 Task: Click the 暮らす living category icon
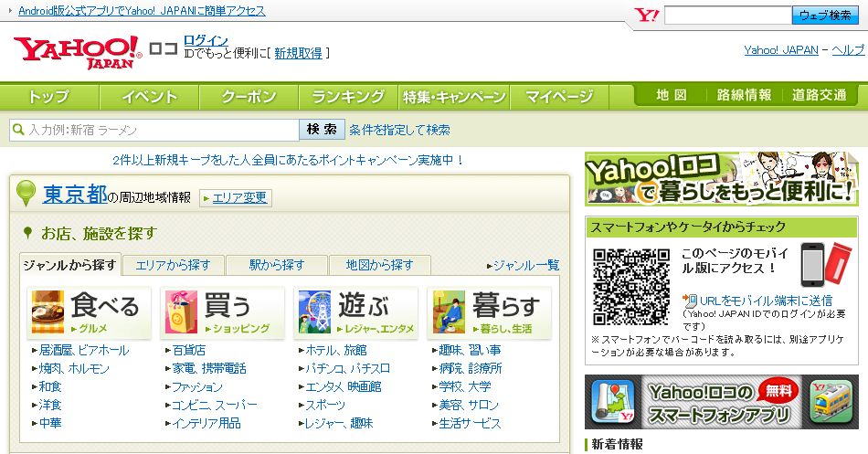[449, 312]
